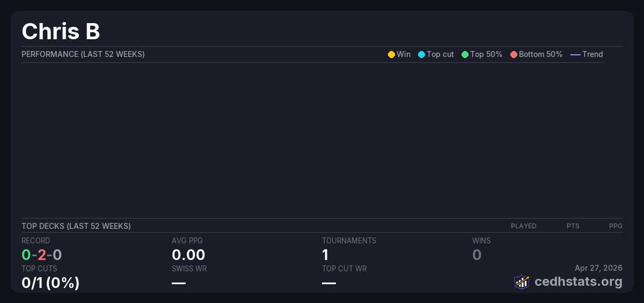Sort decks by PTS column header

tap(573, 226)
